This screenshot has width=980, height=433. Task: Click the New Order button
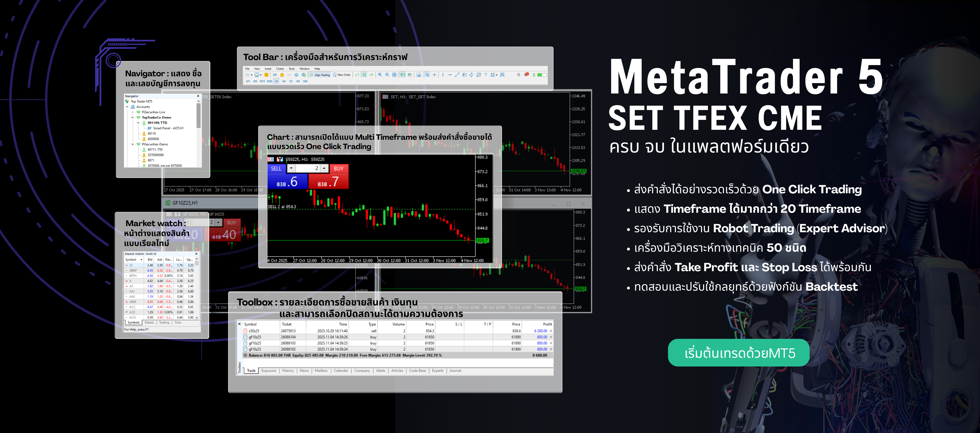pyautogui.click(x=342, y=75)
